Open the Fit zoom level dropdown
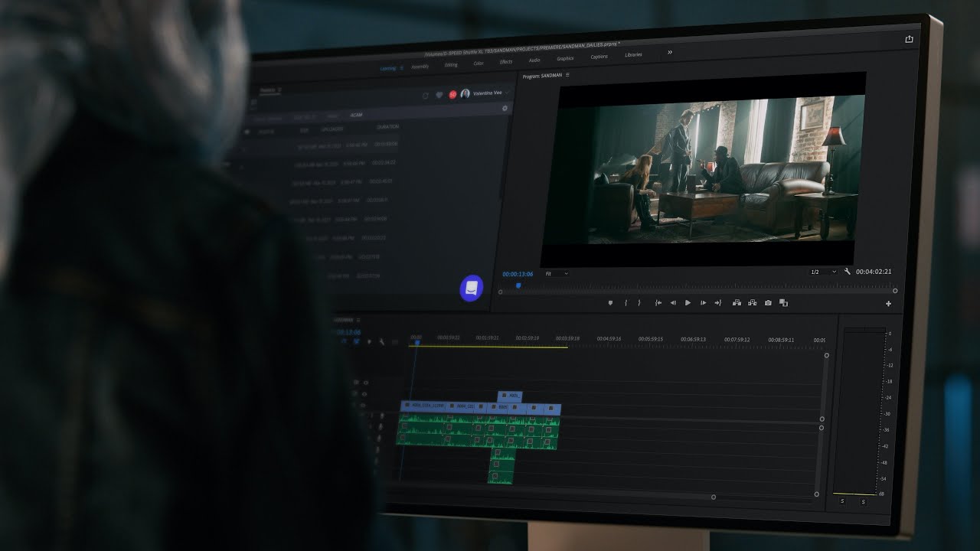Image resolution: width=980 pixels, height=551 pixels. (557, 273)
